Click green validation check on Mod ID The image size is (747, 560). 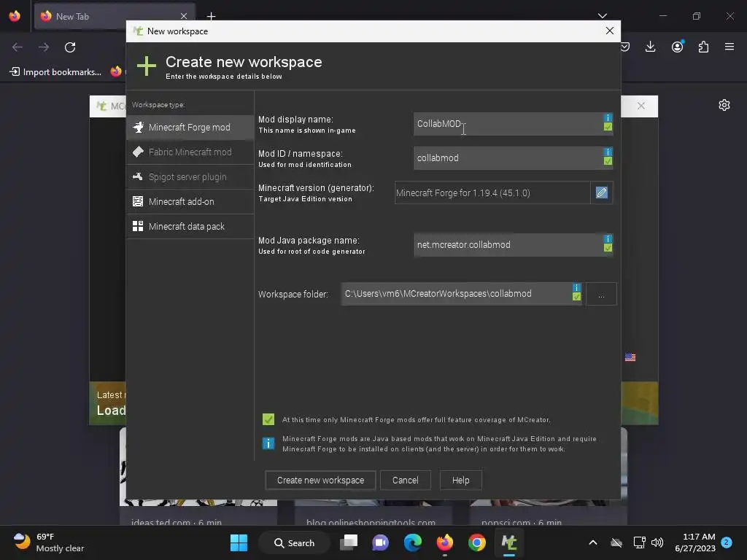pos(608,161)
